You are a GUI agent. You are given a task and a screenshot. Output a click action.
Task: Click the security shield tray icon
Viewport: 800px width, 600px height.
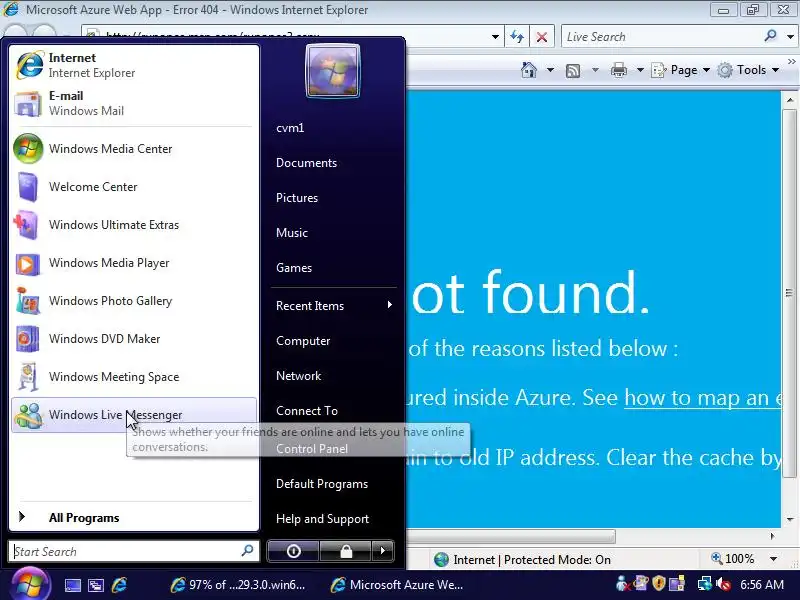[x=659, y=584]
